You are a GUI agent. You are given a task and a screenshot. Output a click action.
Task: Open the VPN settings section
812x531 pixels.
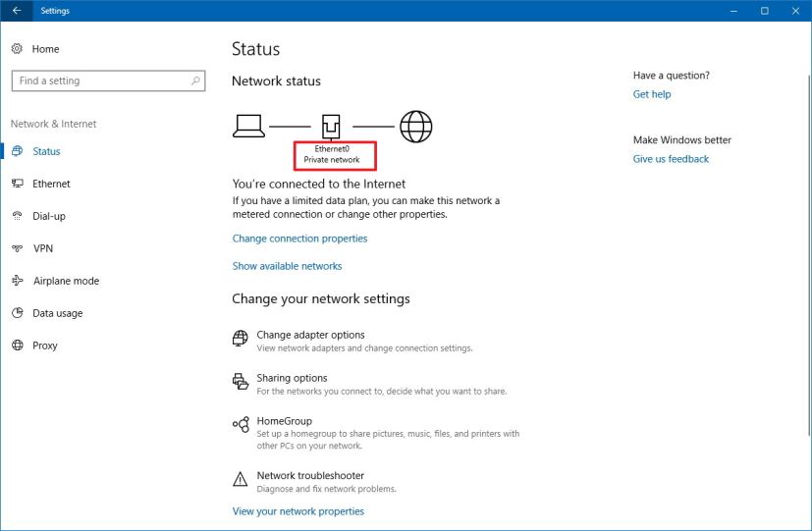tap(43, 248)
